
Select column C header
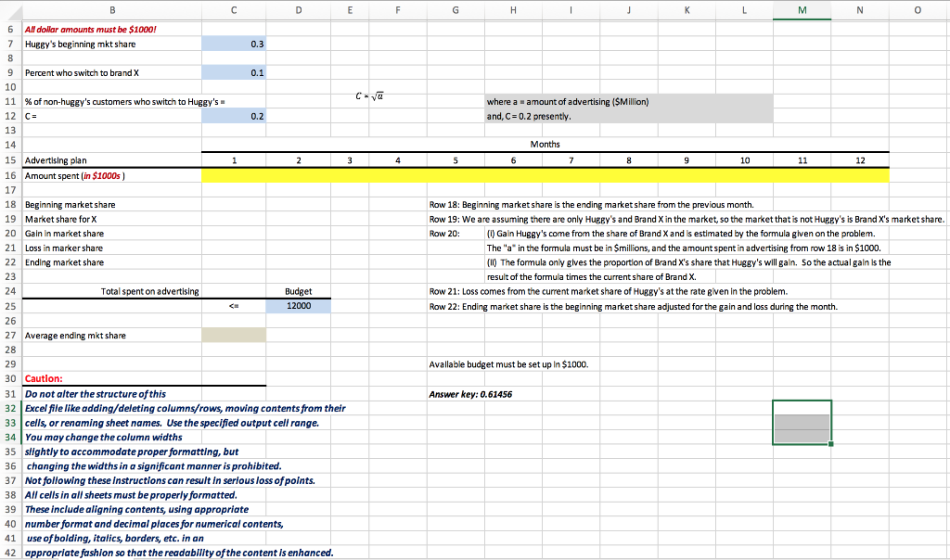(234, 10)
